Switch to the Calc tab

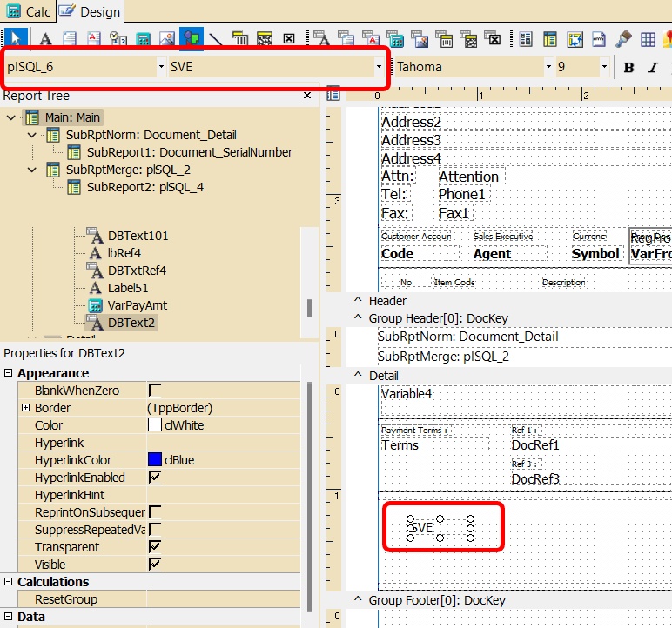click(29, 11)
